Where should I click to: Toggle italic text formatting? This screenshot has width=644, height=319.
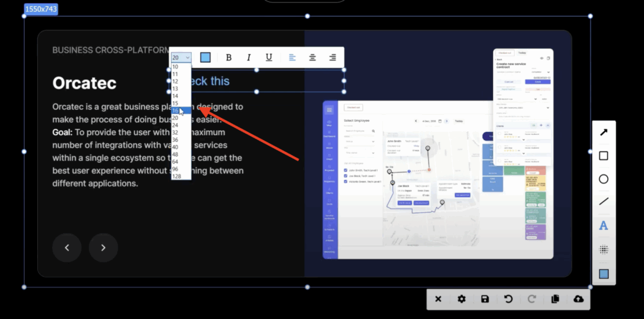pos(248,57)
